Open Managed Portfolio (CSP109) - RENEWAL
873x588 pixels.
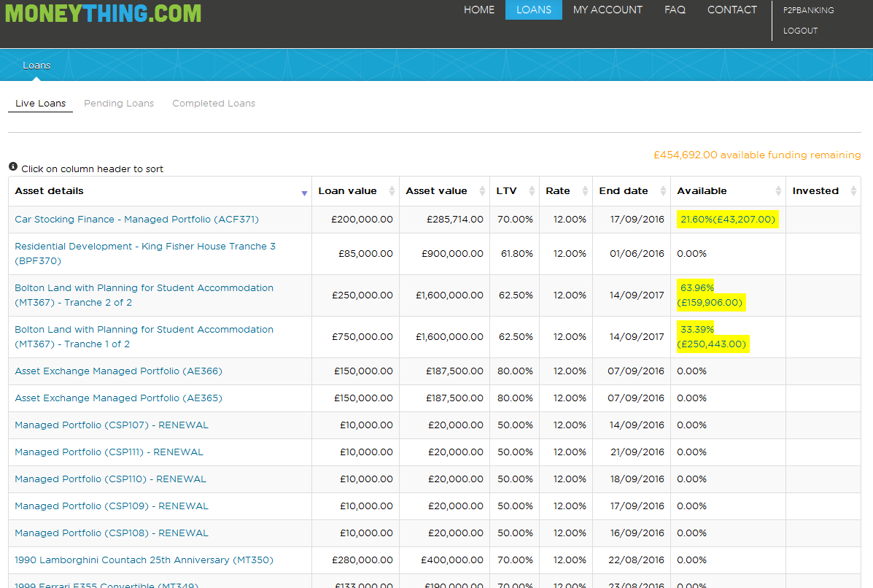click(112, 506)
